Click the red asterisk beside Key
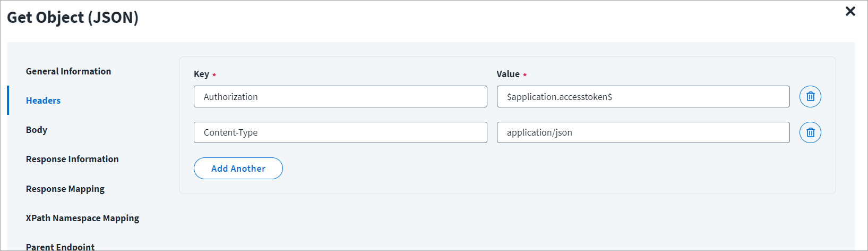This screenshot has height=251, width=868. pos(214,75)
